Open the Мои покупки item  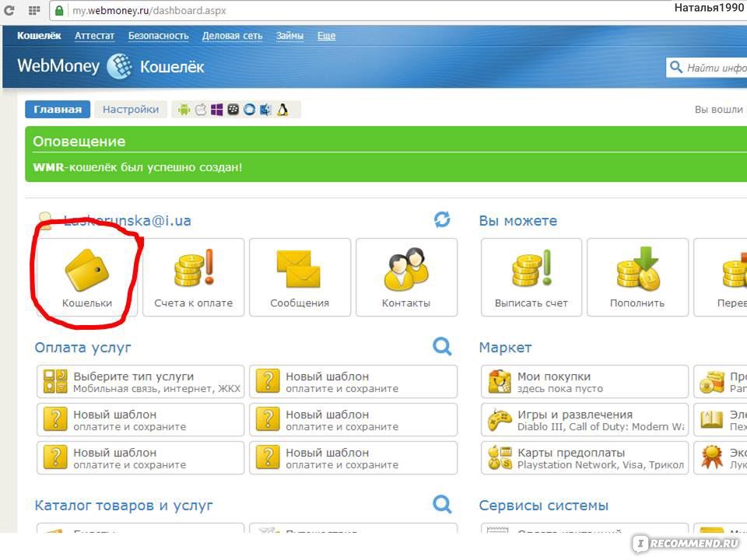click(x=584, y=381)
